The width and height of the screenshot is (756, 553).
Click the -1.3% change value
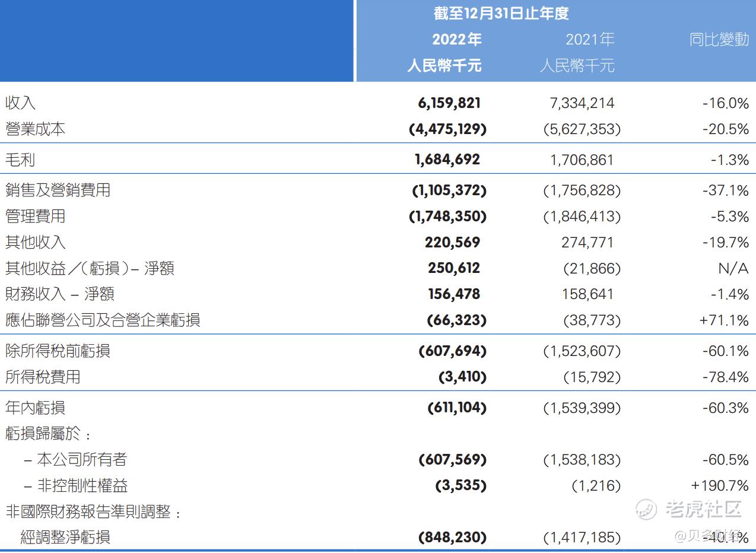730,160
